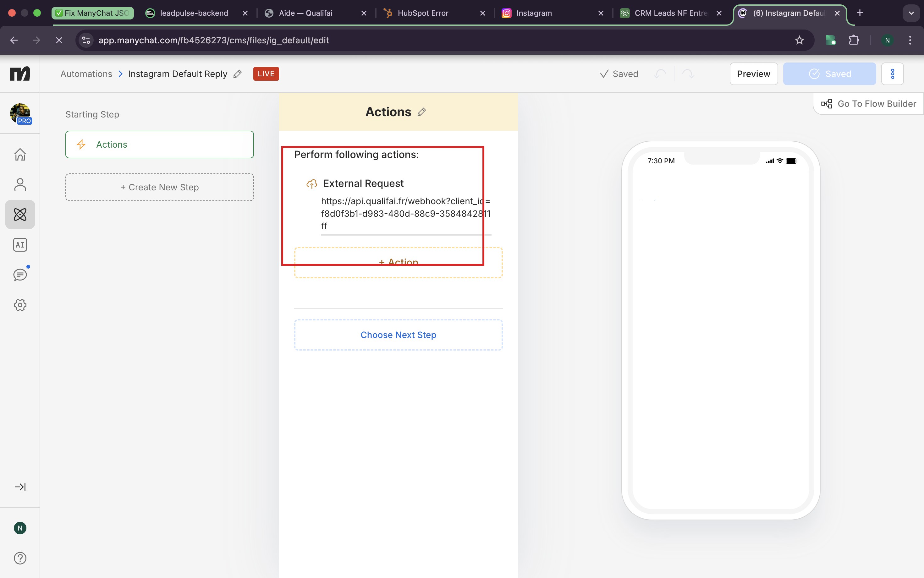
Task: Select the Automation icon in the sidebar
Action: [19, 215]
